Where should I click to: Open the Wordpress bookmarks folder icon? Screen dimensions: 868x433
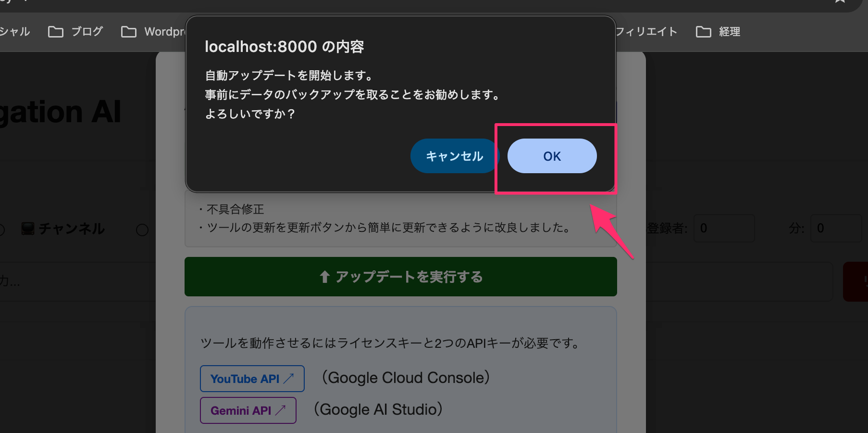tap(129, 32)
